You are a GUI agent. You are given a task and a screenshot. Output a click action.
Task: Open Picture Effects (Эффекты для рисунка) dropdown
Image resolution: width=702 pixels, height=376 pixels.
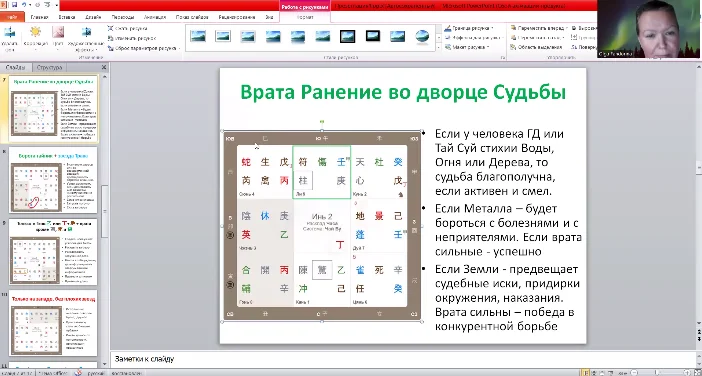pos(474,38)
